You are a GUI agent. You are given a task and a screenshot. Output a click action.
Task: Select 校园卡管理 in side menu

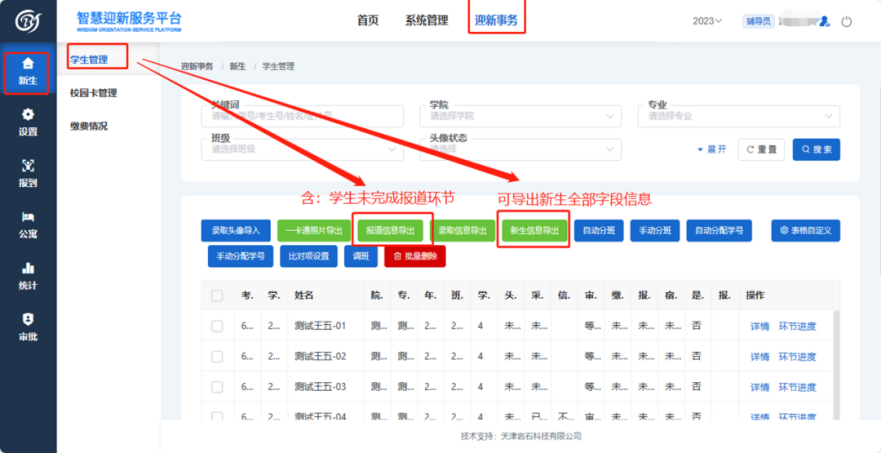(94, 93)
